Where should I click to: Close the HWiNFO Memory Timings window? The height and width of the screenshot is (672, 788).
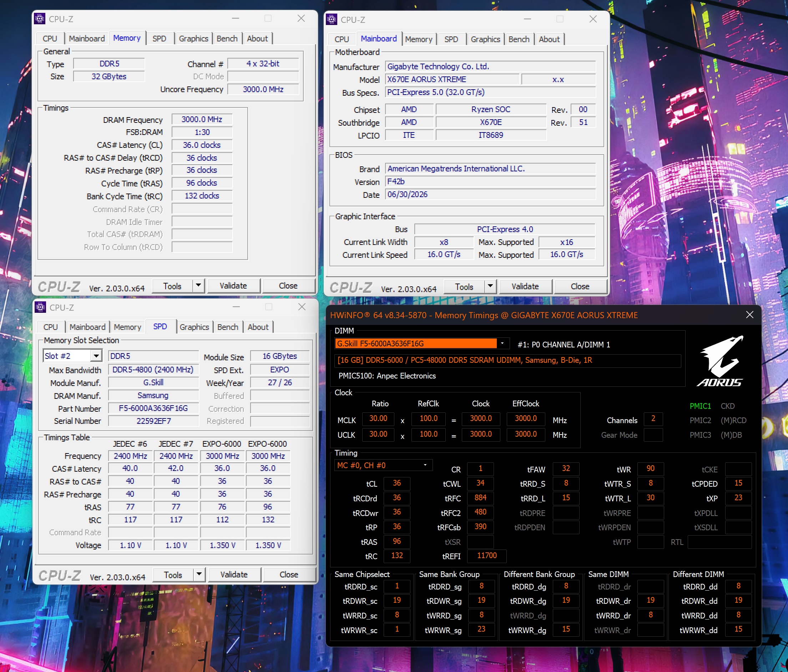[x=749, y=315]
